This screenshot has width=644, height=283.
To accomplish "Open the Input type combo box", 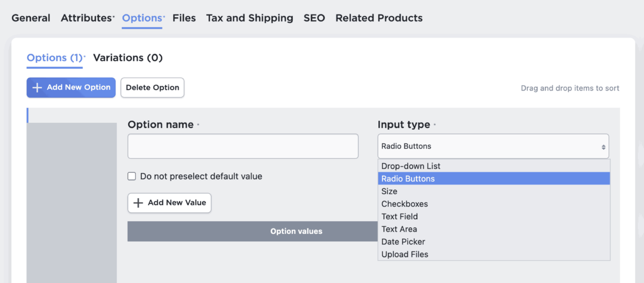I will pyautogui.click(x=493, y=146).
